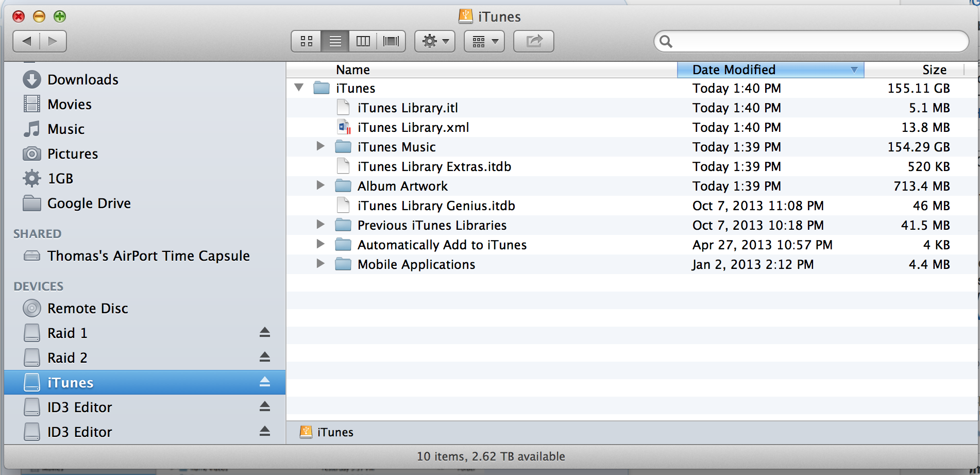The width and height of the screenshot is (980, 475).
Task: Click iTunes in the path bar
Action: pyautogui.click(x=327, y=432)
